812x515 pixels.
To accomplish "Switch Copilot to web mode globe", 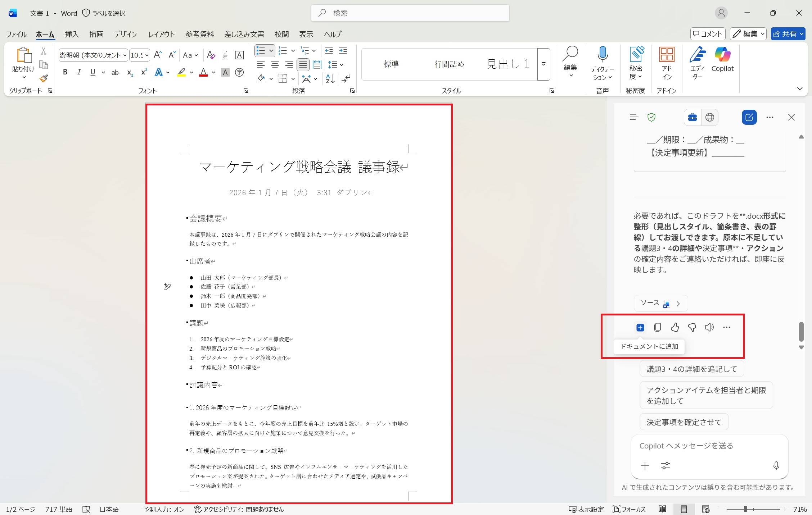I will pos(709,117).
